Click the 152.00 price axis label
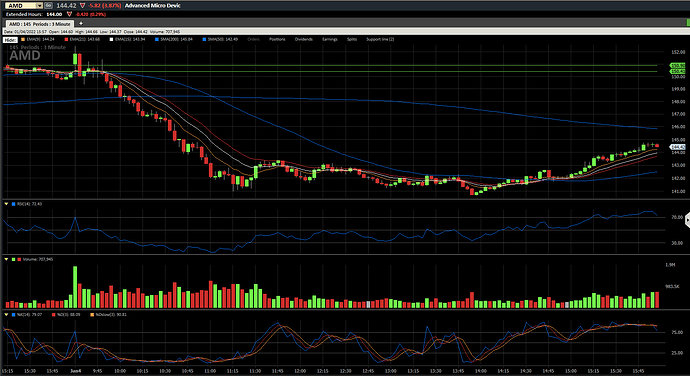Image resolution: width=690 pixels, height=376 pixels. (678, 52)
